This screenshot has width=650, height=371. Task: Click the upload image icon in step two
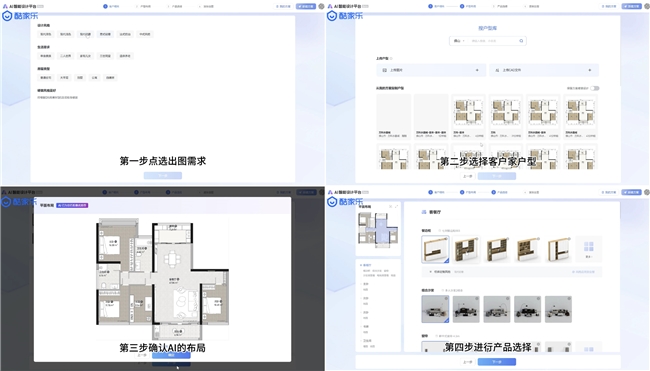point(385,70)
